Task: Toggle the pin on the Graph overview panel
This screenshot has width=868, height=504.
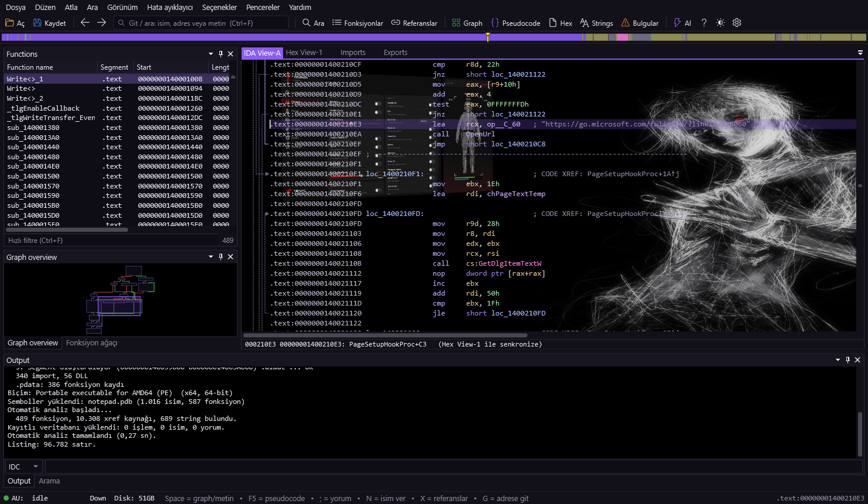Action: click(221, 257)
